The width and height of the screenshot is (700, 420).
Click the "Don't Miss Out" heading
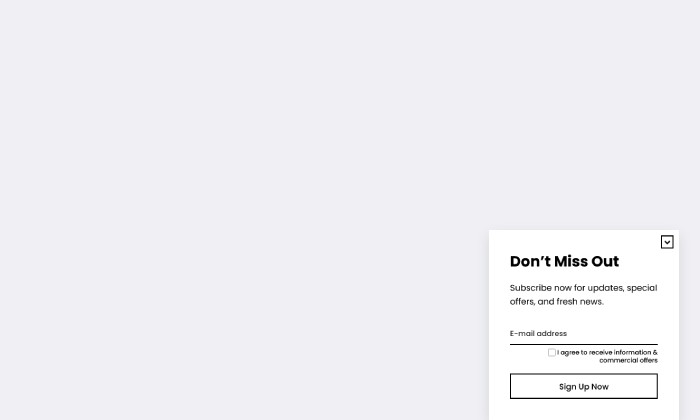coord(564,261)
